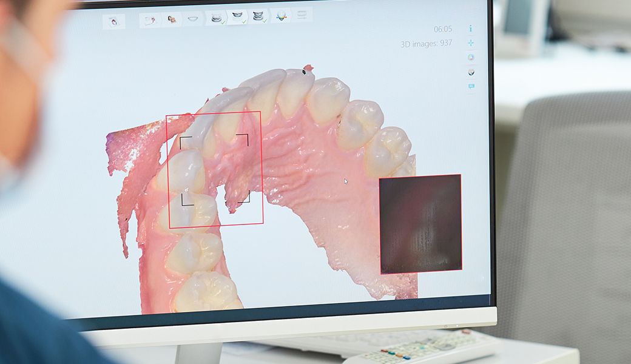Open the patient case icon at toolbar start
631x364 pixels.
click(114, 22)
